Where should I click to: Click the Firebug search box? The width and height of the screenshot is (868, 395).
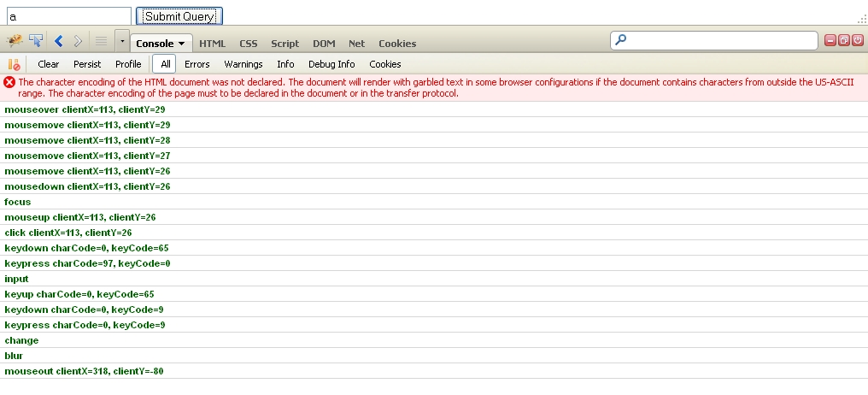click(x=714, y=40)
